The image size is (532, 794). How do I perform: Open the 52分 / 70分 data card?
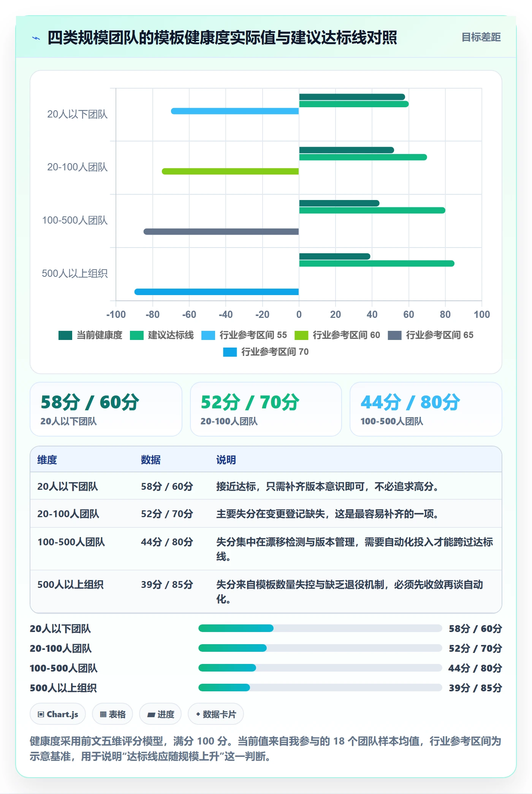(266, 409)
